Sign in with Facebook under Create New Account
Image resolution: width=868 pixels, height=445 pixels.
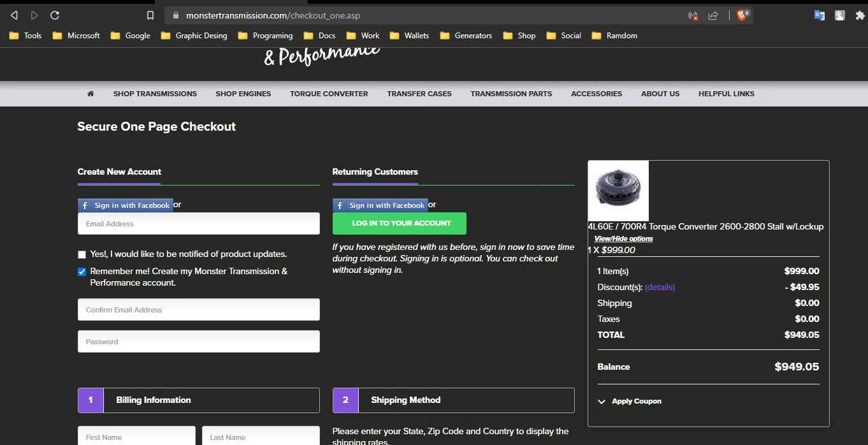126,205
